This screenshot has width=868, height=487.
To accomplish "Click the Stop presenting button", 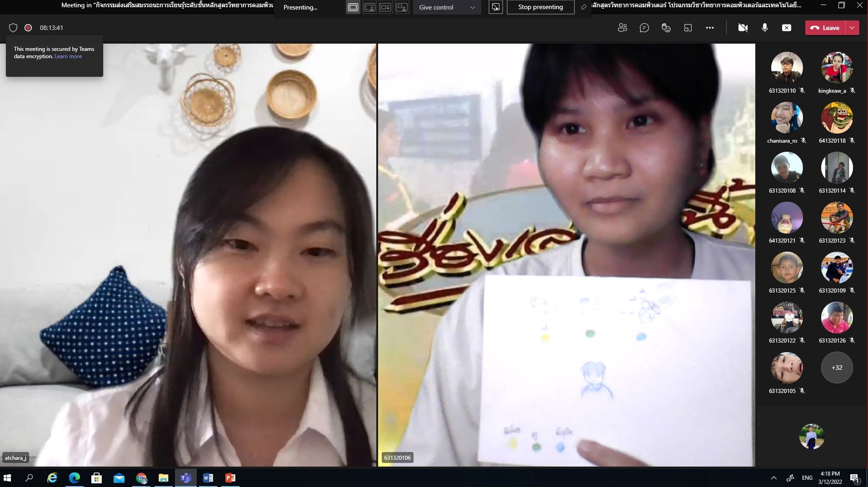I will (540, 7).
